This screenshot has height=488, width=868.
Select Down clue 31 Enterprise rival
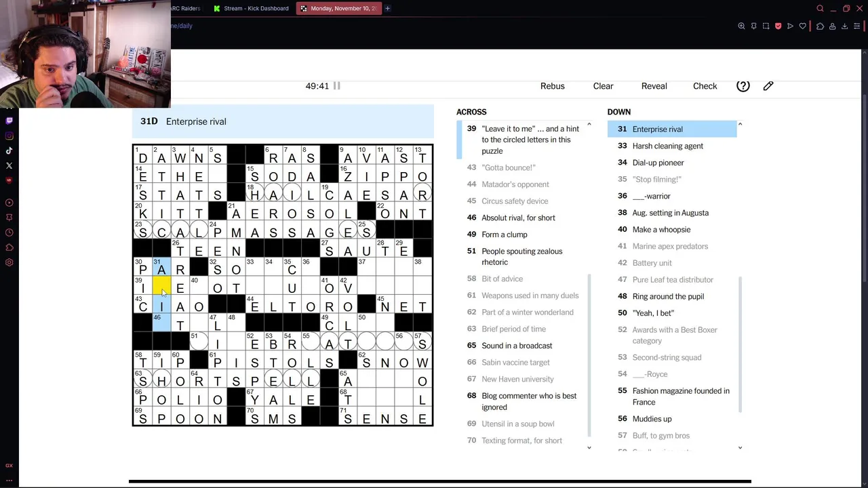click(x=672, y=129)
